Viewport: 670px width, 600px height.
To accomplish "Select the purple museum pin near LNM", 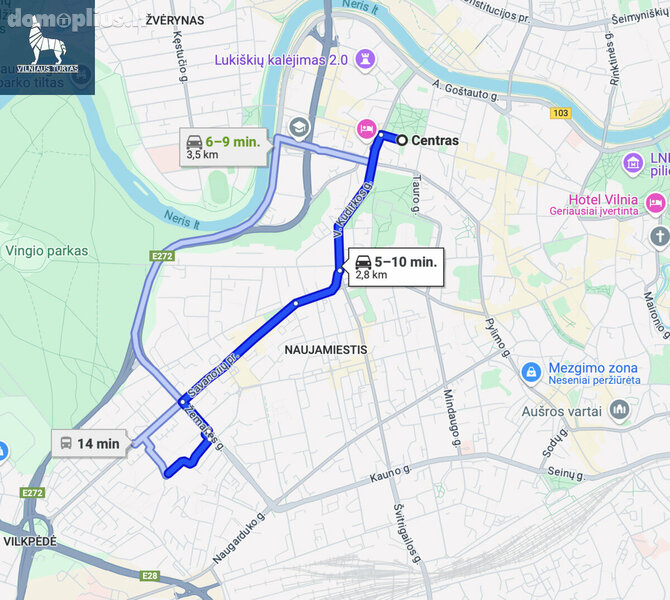I will 633,164.
